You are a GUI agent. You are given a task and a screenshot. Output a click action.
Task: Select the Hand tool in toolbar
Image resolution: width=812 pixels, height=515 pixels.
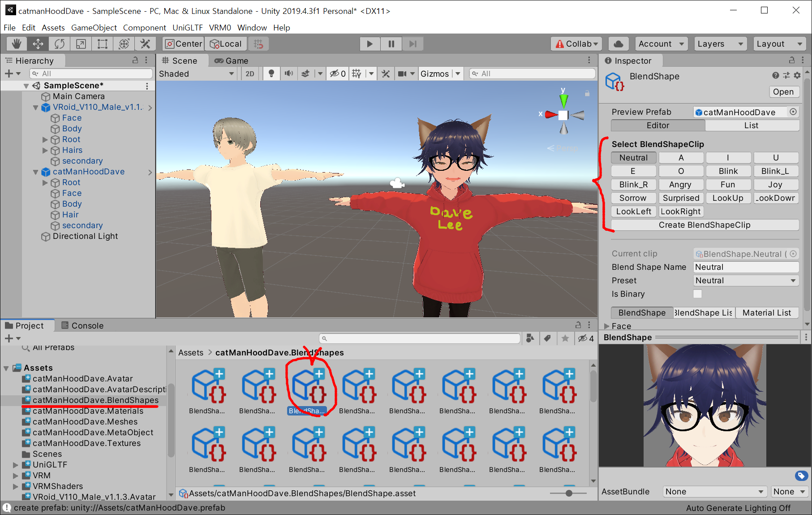[17, 44]
